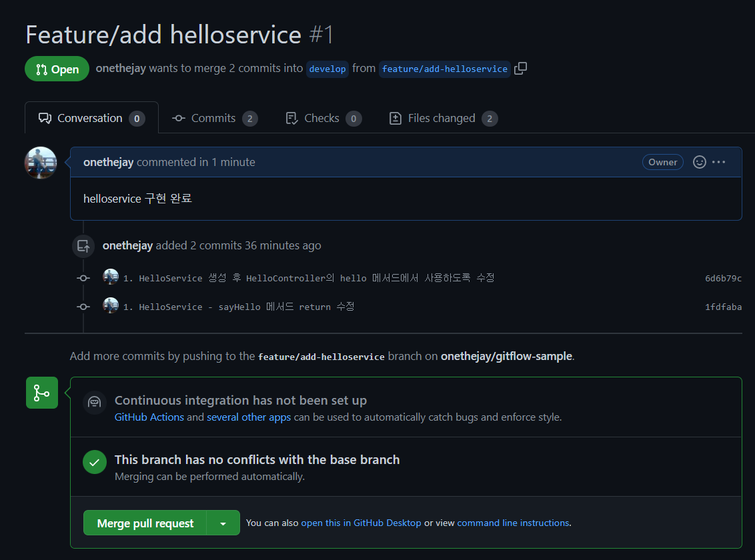Open the 'command line instructions' link
The width and height of the screenshot is (755, 560).
(514, 523)
